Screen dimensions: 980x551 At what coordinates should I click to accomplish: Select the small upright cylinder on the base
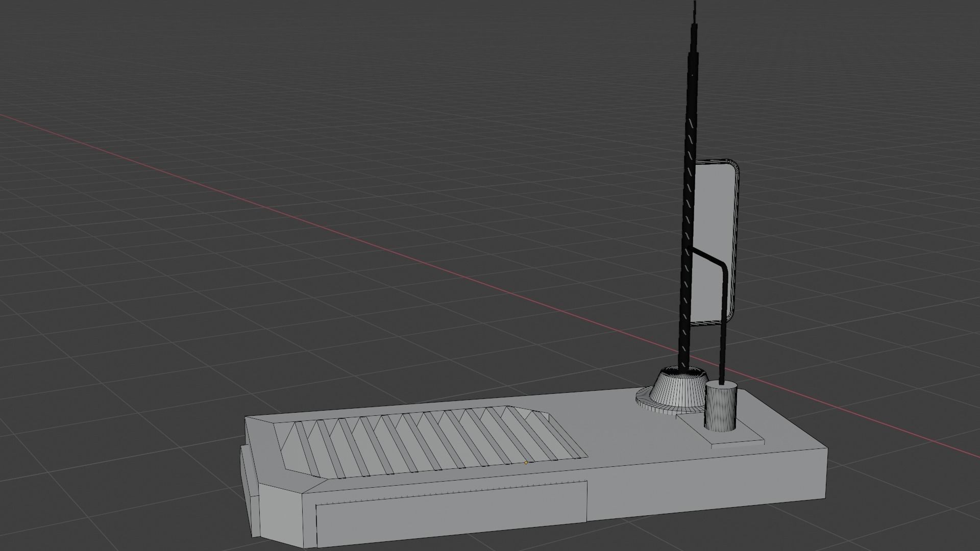point(721,407)
